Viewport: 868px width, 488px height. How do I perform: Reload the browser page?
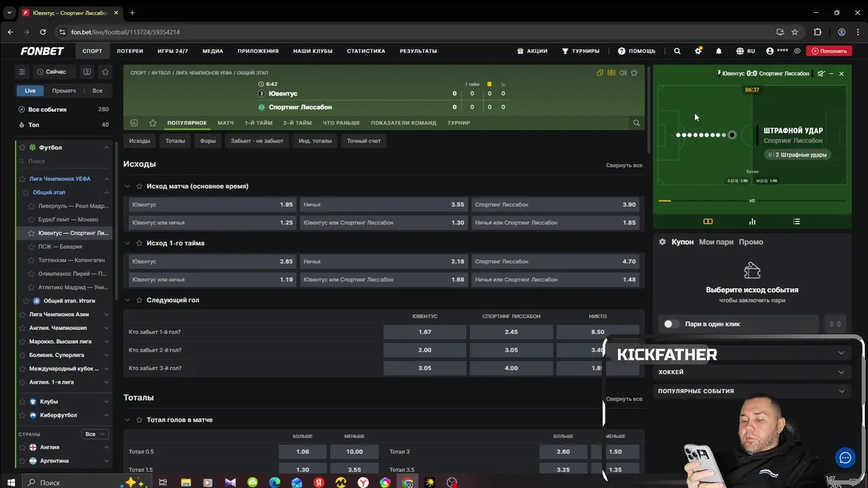pyautogui.click(x=43, y=32)
